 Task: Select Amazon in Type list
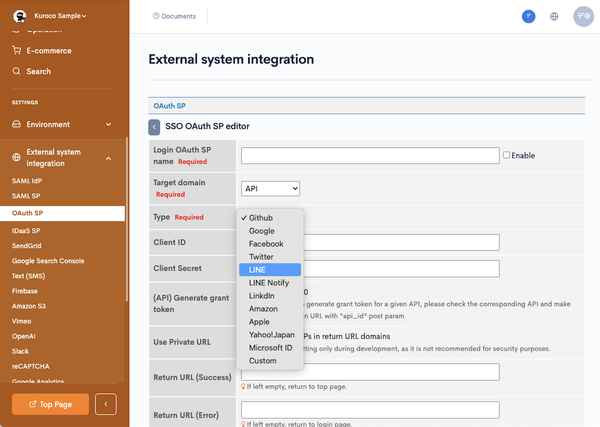point(270,309)
